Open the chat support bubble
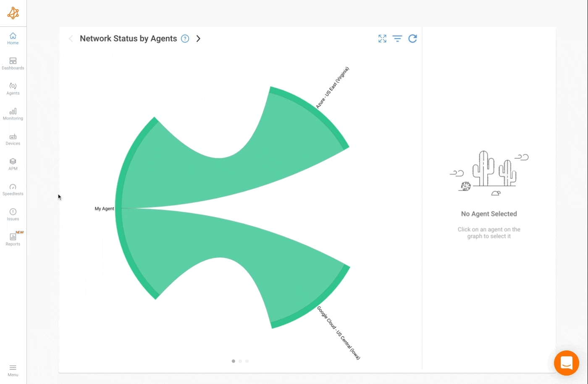 click(566, 363)
